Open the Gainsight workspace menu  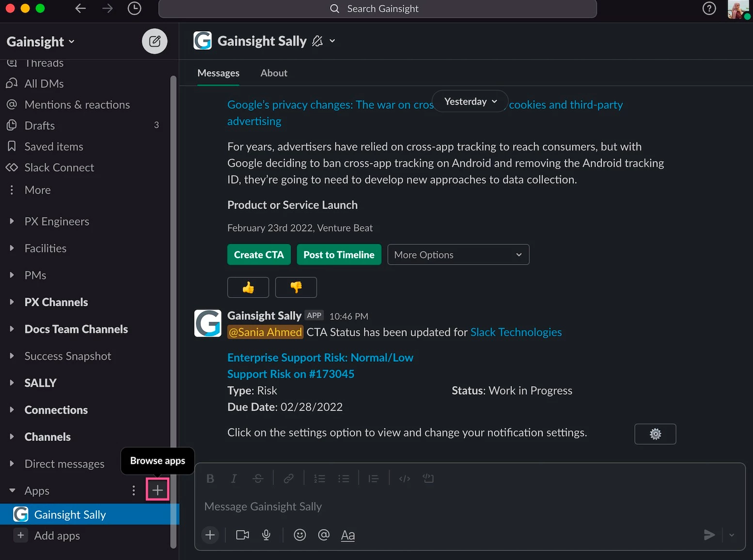[x=41, y=42]
